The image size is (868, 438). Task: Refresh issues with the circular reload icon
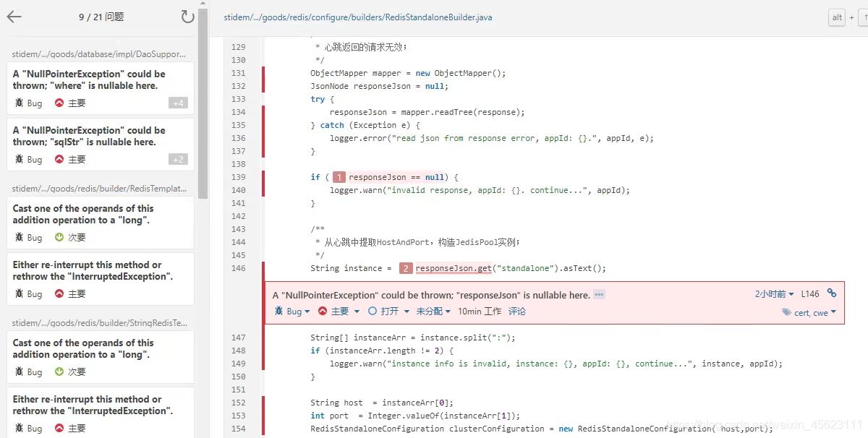(x=187, y=16)
